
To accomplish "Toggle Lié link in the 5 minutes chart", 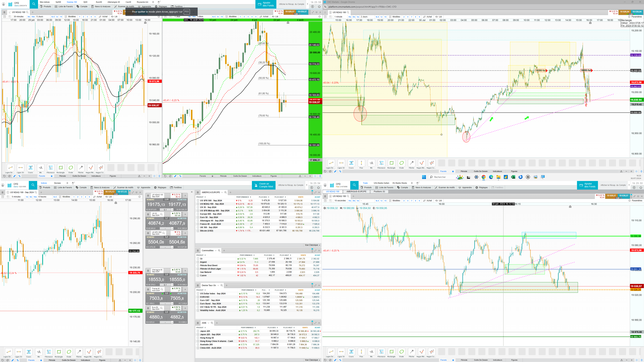I will [x=109, y=197].
